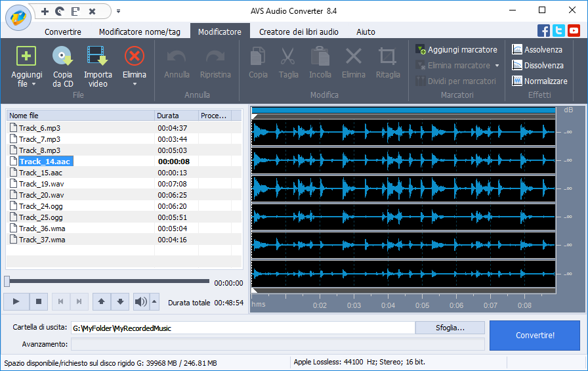Click the Convertire! button
Screen dimensions: 588x371
coord(535,335)
